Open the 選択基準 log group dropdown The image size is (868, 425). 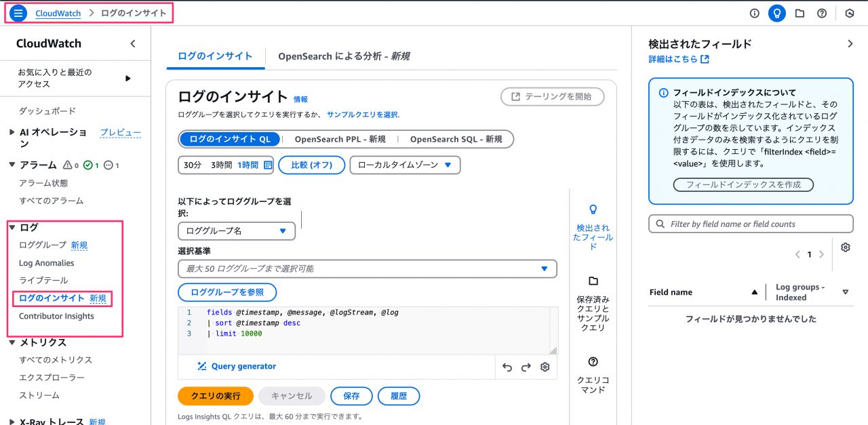pos(368,269)
